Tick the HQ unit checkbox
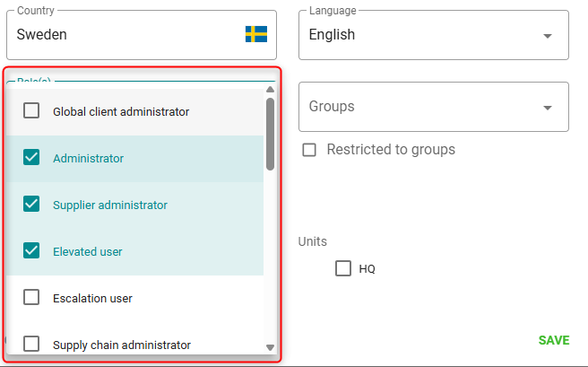 point(343,268)
